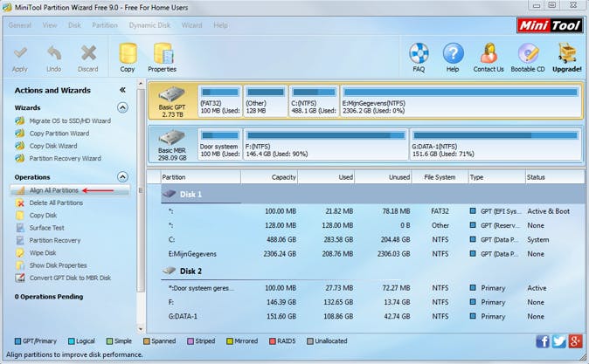
Task: Sort by Status column header
Action: click(x=555, y=177)
